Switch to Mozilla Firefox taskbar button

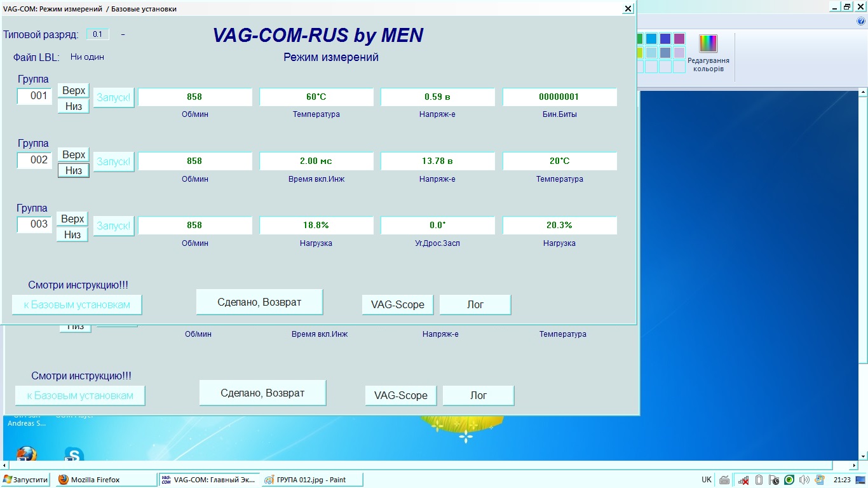(105, 480)
